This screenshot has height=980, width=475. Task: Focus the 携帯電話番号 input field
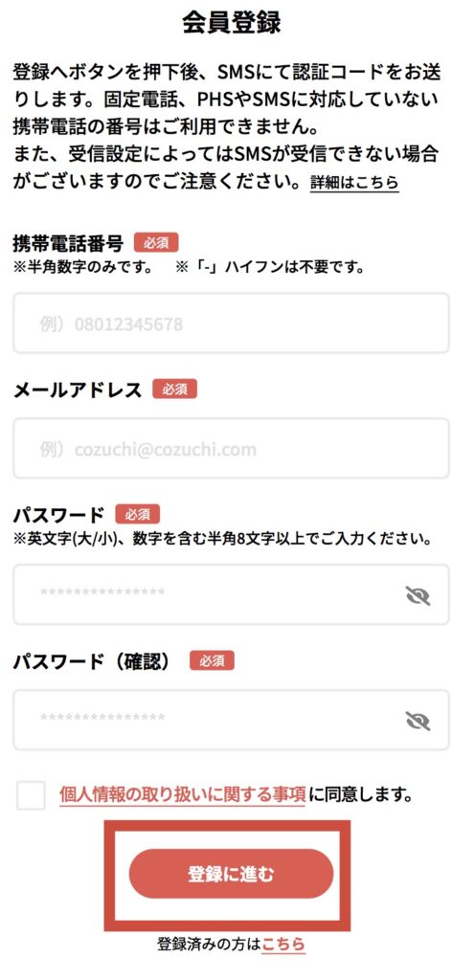[231, 323]
